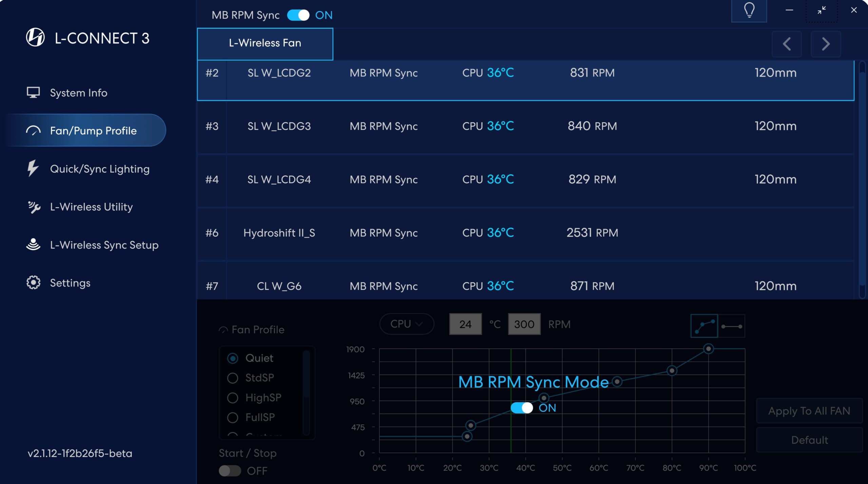Screen dimensions: 868x484
Task: Open System Info monitor icon
Action: tap(33, 93)
